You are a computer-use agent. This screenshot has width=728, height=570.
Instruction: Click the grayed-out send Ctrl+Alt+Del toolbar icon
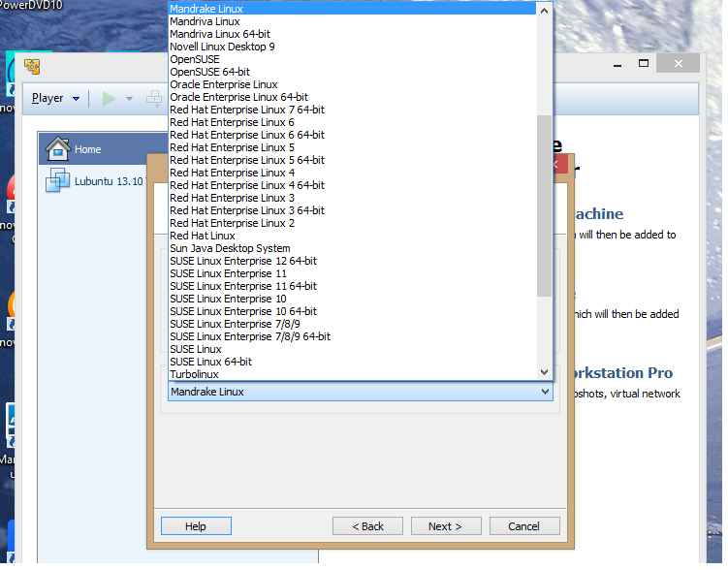(154, 98)
